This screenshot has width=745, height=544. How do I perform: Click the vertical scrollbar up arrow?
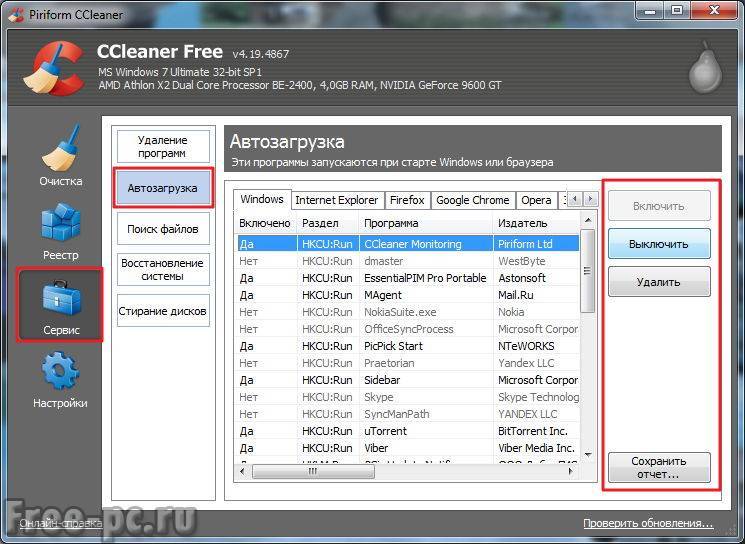click(x=588, y=220)
